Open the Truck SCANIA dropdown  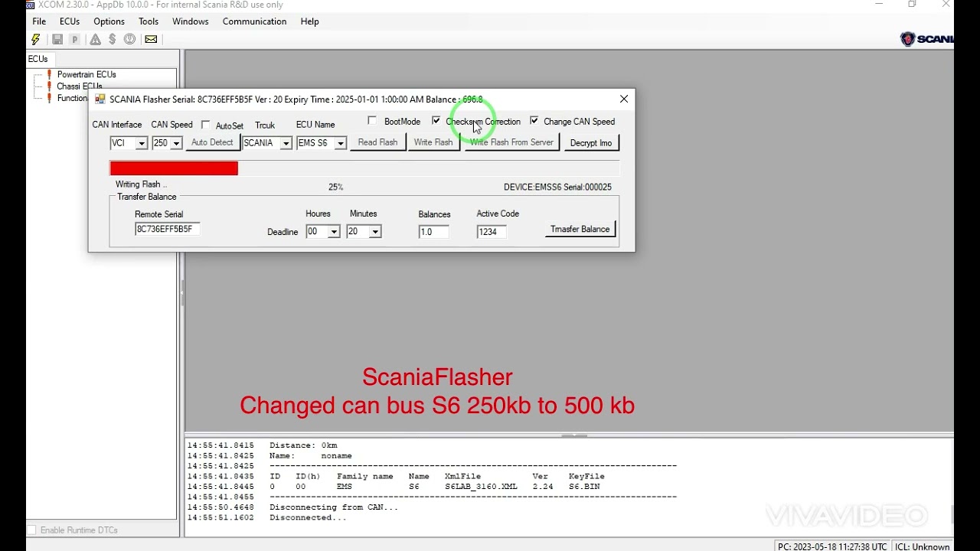[286, 143]
